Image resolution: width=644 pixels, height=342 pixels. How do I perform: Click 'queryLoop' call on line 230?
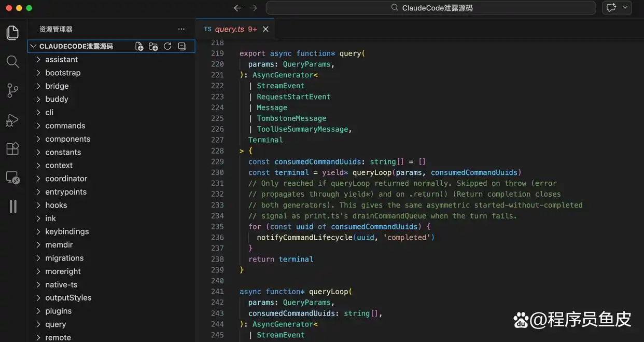(x=372, y=172)
